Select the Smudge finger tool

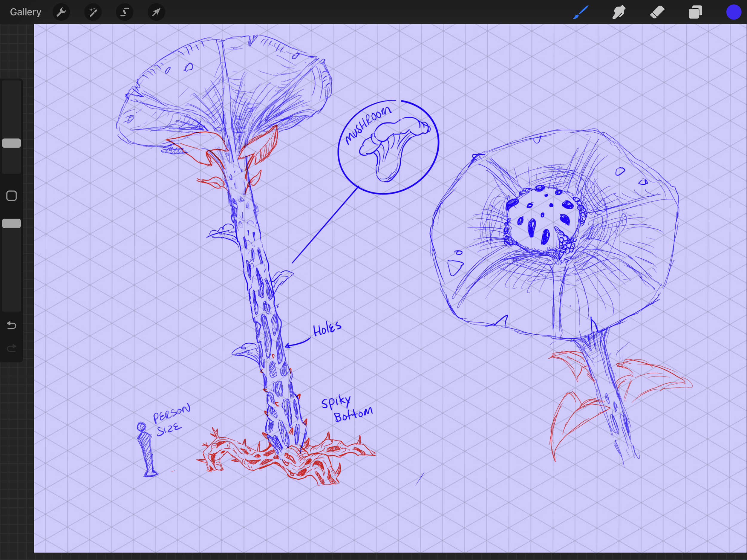pos(619,12)
